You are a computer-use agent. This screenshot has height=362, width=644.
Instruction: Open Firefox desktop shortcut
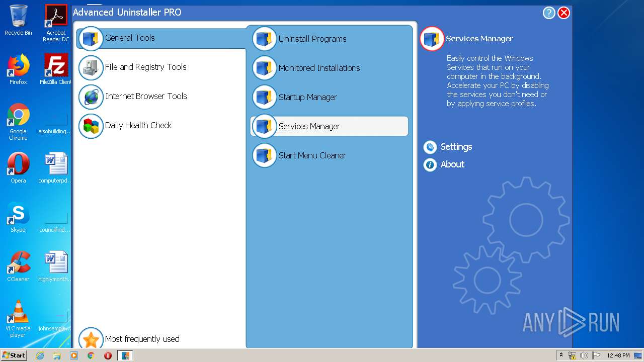tap(18, 69)
